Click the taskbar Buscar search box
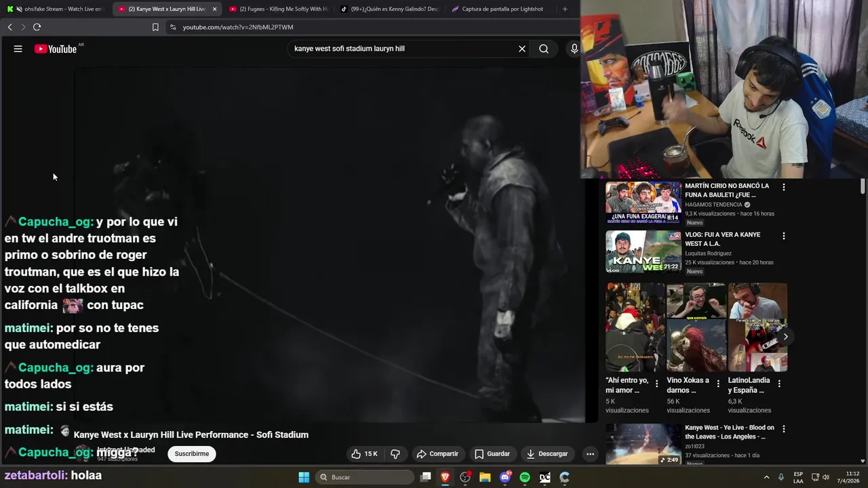Viewport: 868px width, 488px height. tap(366, 477)
